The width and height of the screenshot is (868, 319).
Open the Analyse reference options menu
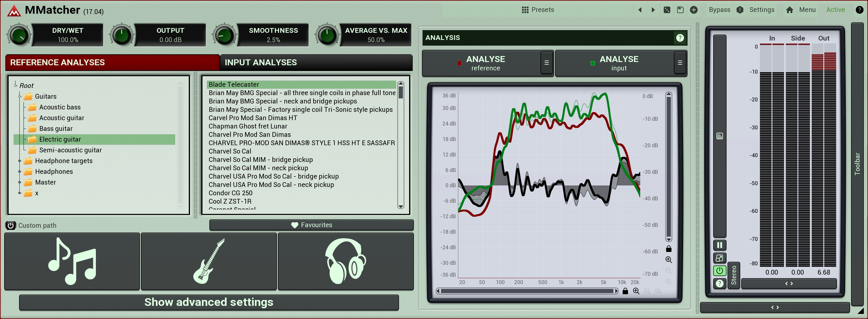point(546,63)
